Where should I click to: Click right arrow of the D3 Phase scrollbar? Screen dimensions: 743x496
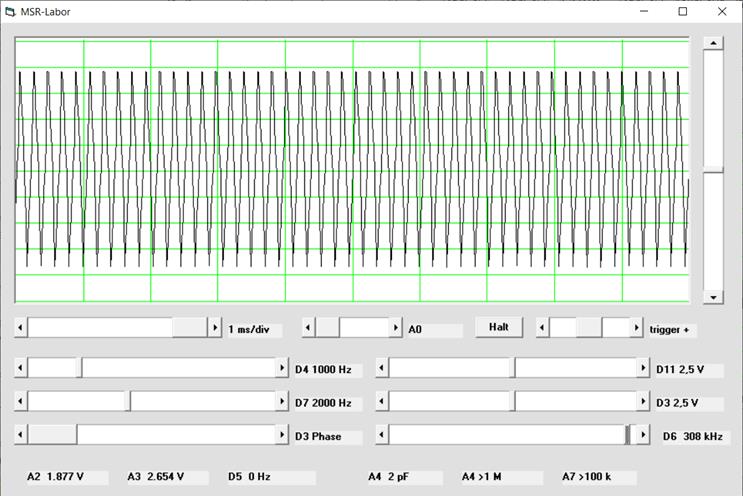coord(281,435)
